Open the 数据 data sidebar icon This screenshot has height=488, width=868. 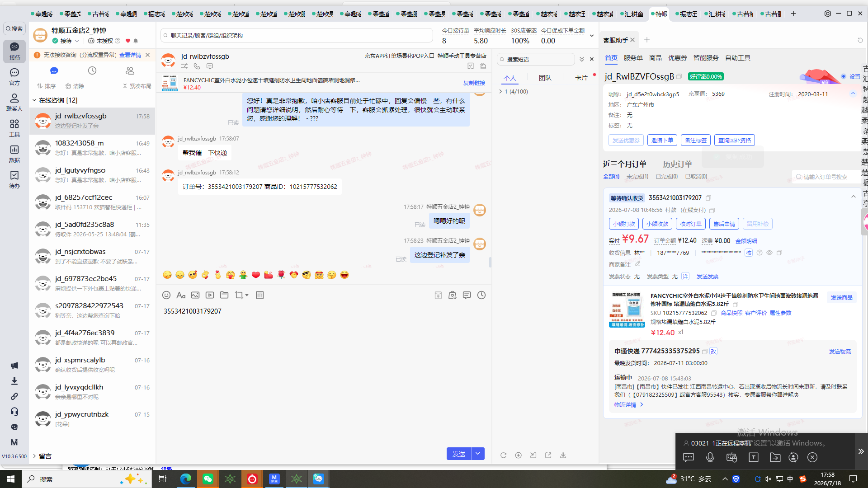click(14, 154)
